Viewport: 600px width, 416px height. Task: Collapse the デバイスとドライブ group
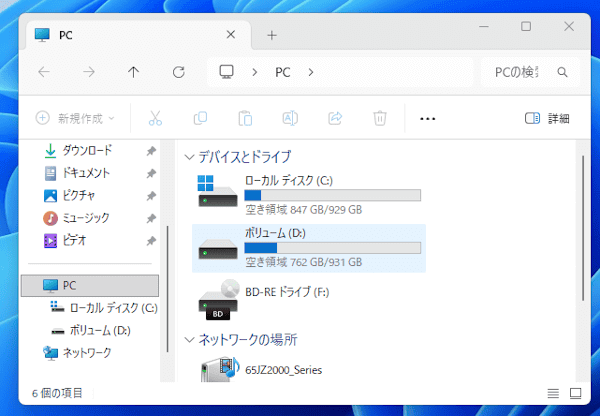tap(189, 157)
